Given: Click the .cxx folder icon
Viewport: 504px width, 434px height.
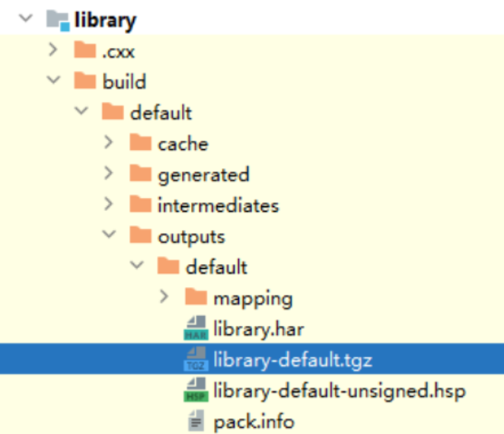Looking at the screenshot, I should 85,50.
